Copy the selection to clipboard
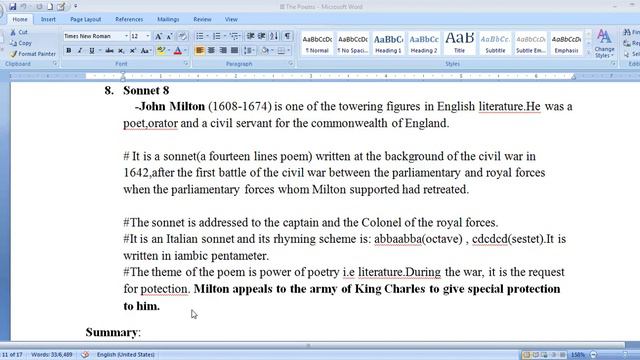The image size is (640, 360). pos(21,43)
